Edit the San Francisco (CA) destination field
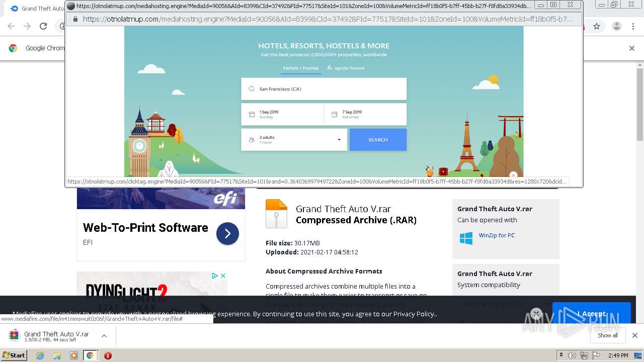Viewport: 644px width, 362px height. coord(324,89)
